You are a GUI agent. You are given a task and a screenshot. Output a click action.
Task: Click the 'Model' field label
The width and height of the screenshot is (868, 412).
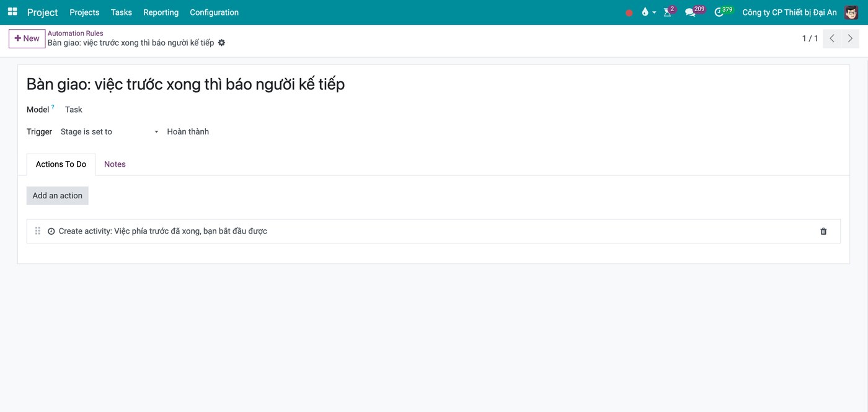point(38,110)
